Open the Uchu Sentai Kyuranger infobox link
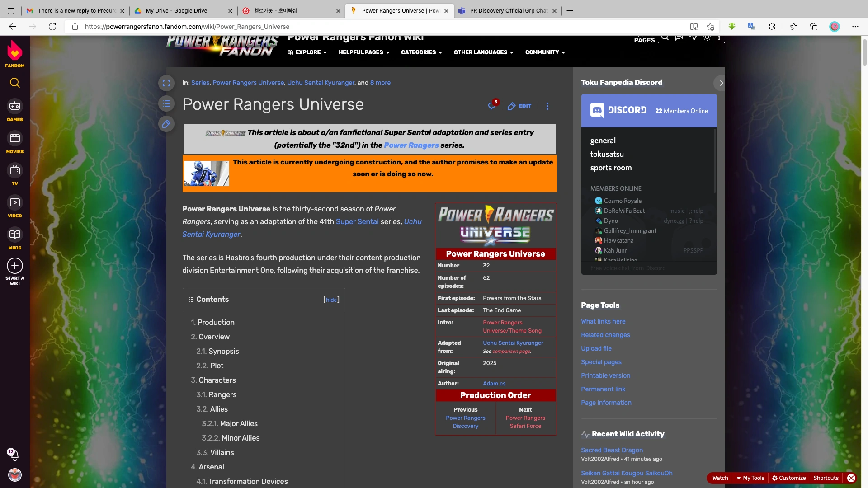 tap(513, 343)
